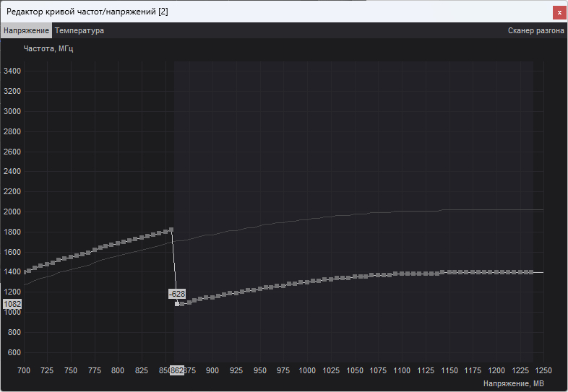The height and width of the screenshot is (392, 568).
Task: Click the Частота, МГц axis title
Action: click(48, 49)
